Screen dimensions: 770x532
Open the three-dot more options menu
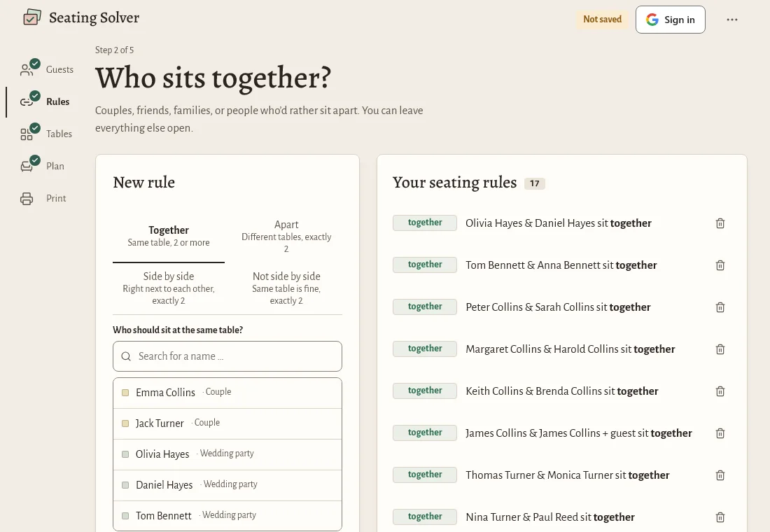tap(731, 20)
